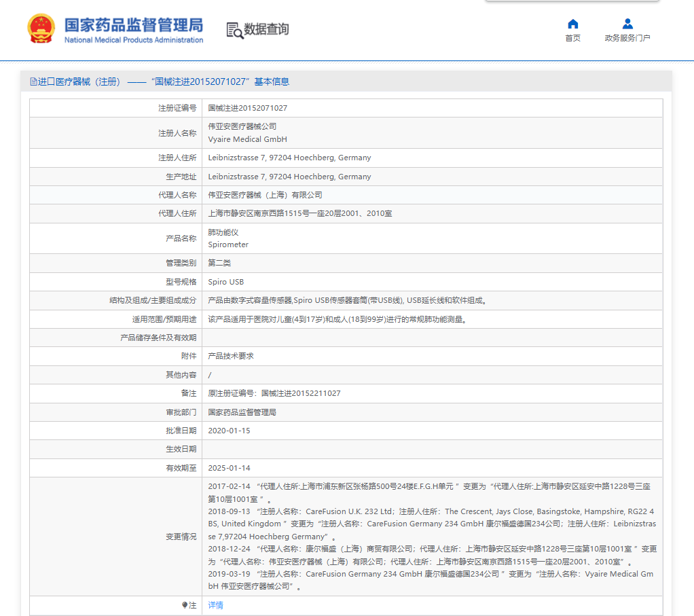Click agent address 上海市静安区南京西路1515号

click(300, 214)
